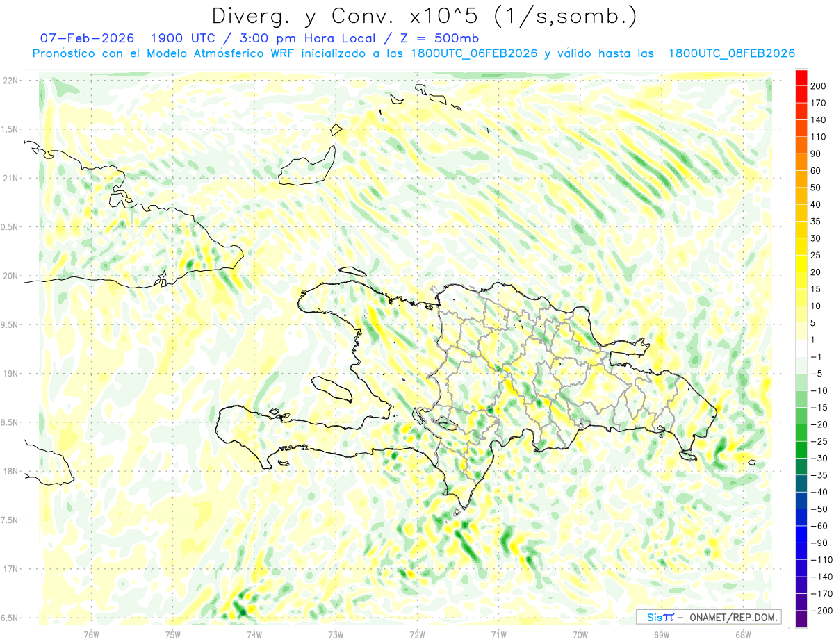The height and width of the screenshot is (644, 834).
Task: Click the '-60' colorbar value
Action: [819, 525]
